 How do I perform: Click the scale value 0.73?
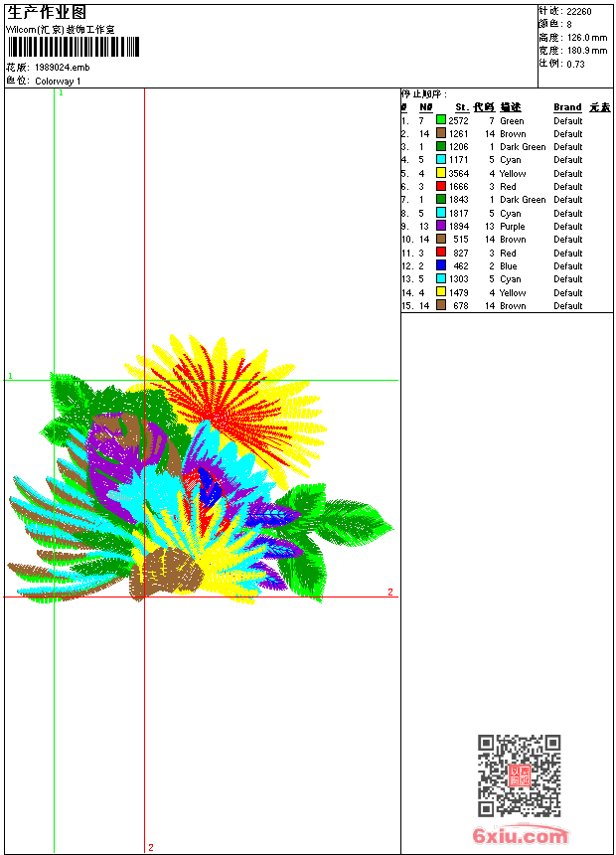tap(575, 65)
